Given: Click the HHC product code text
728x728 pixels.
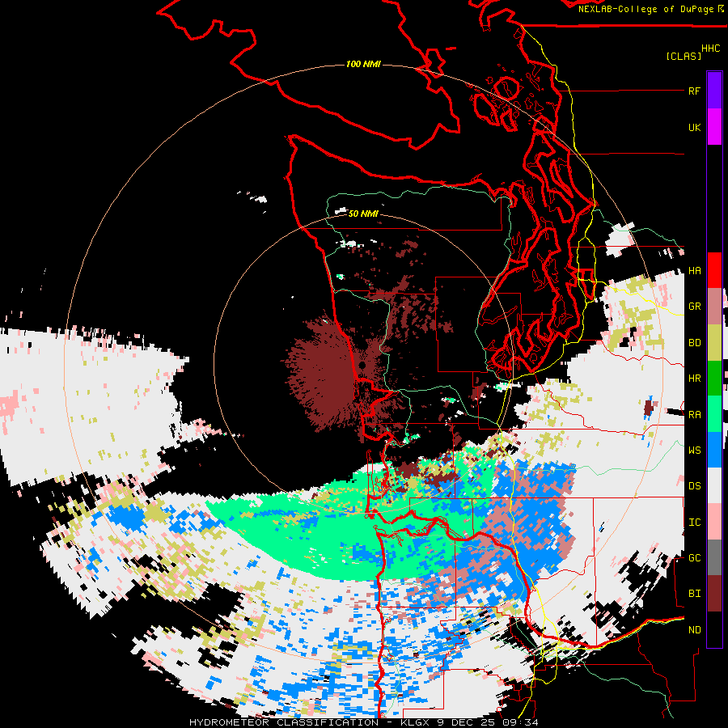Looking at the screenshot, I should point(711,49).
